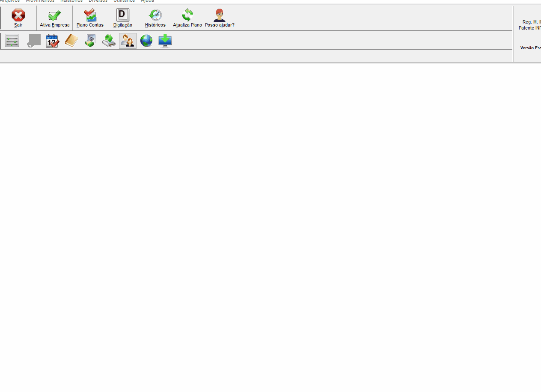Click Atualiza Plano refresh arrows
Screen dimensions: 541x392
coord(187,18)
